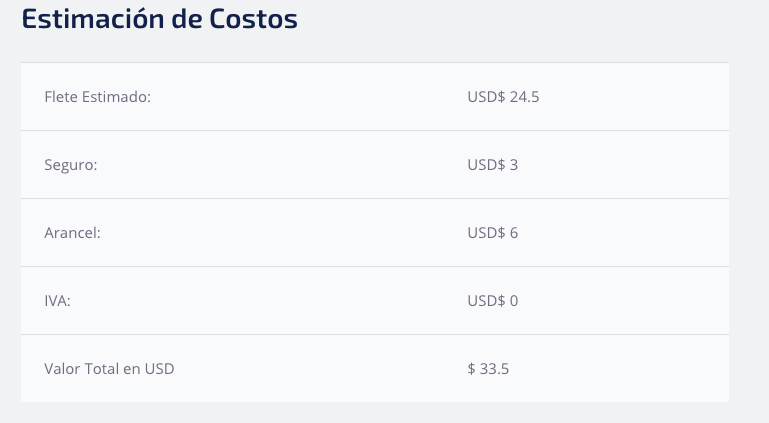Click the word Estimación in the heading
This screenshot has width=769, height=423.
pyautogui.click(x=93, y=19)
